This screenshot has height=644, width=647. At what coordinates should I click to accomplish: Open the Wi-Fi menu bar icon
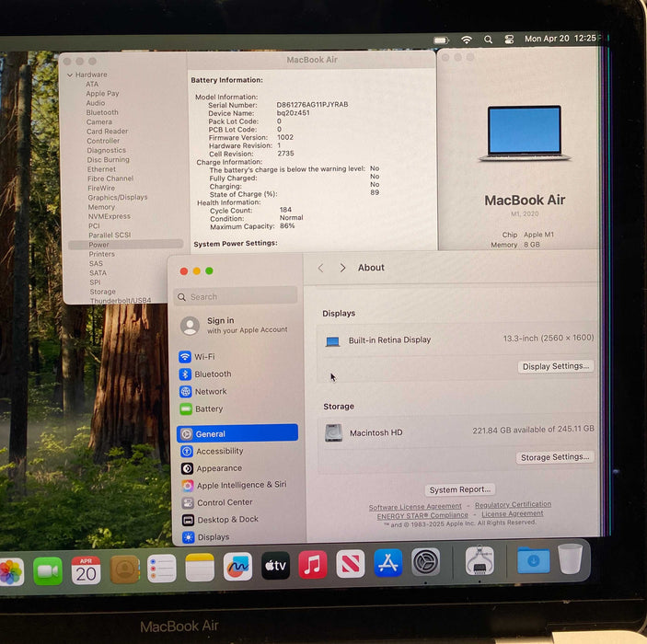pyautogui.click(x=467, y=40)
